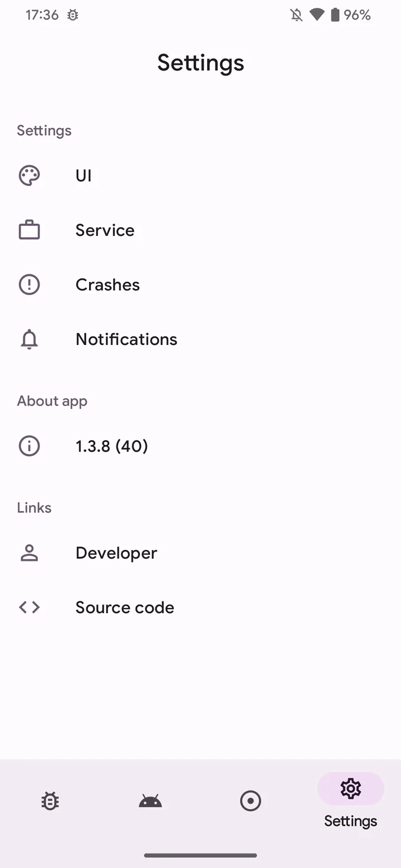Tap the bug icon in status bar

click(72, 15)
